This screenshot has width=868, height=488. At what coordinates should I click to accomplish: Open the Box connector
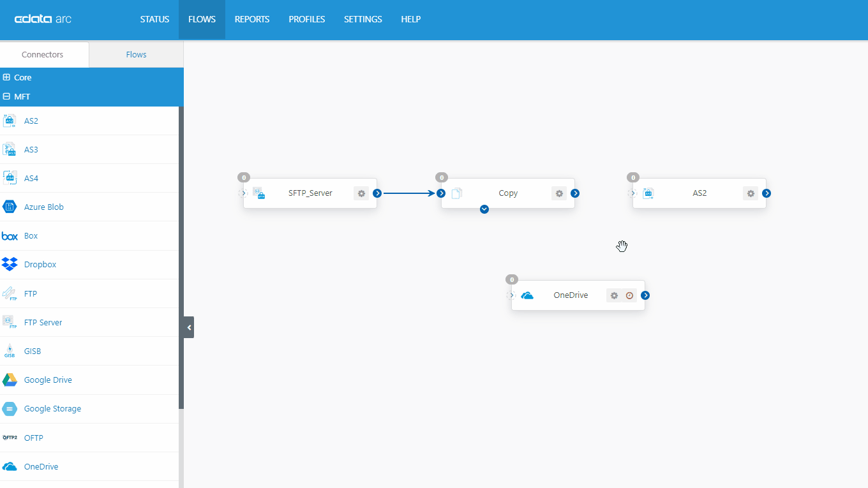click(31, 235)
